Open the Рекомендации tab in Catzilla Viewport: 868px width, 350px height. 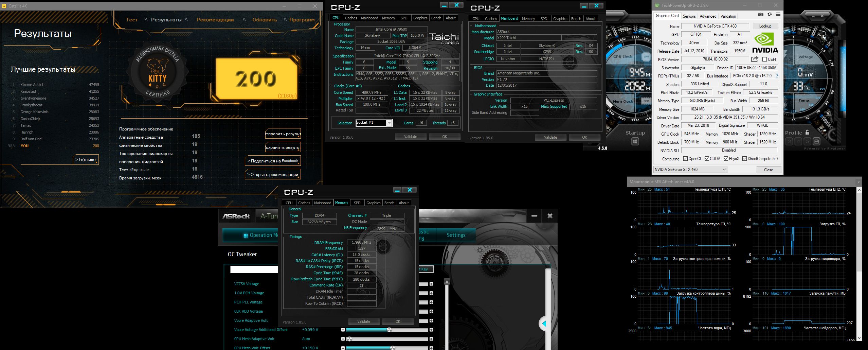[x=215, y=20]
